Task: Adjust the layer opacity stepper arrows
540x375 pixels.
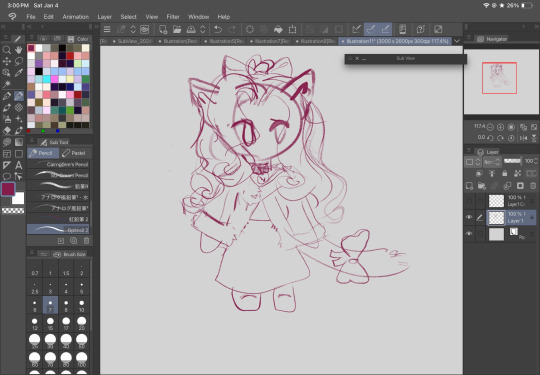Action: coord(536,161)
